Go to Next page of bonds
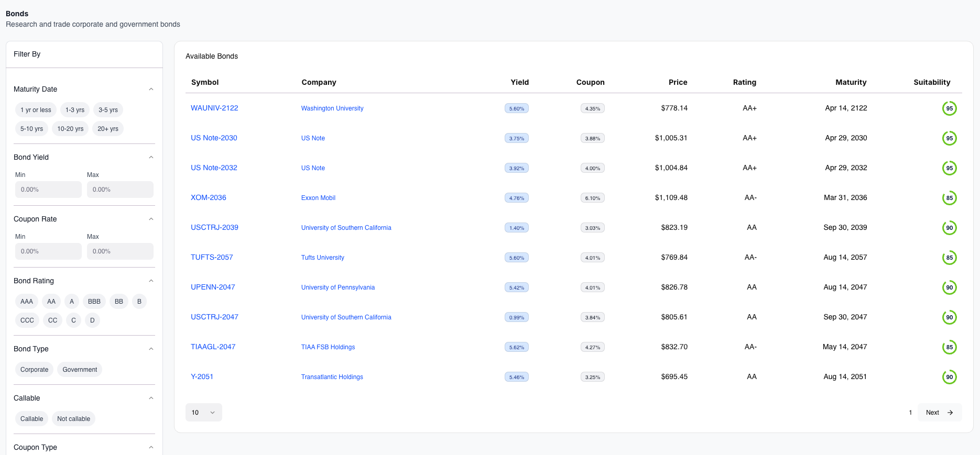The height and width of the screenshot is (455, 980). pyautogui.click(x=940, y=413)
